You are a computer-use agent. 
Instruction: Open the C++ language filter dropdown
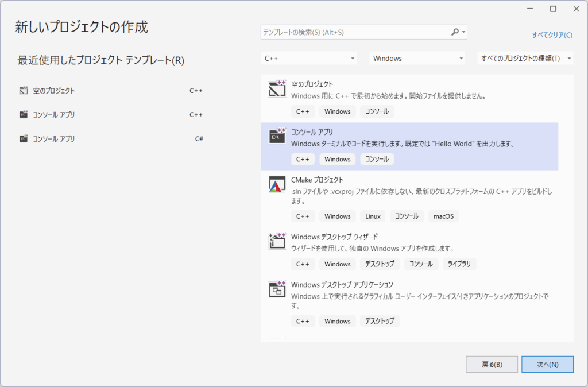pos(308,58)
